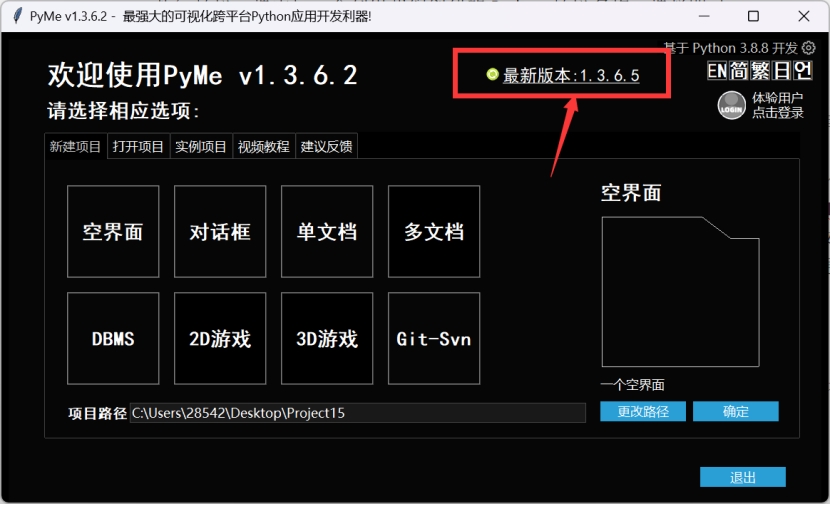830x505 pixels.
Task: Select the 新建项目 tab
Action: point(75,147)
